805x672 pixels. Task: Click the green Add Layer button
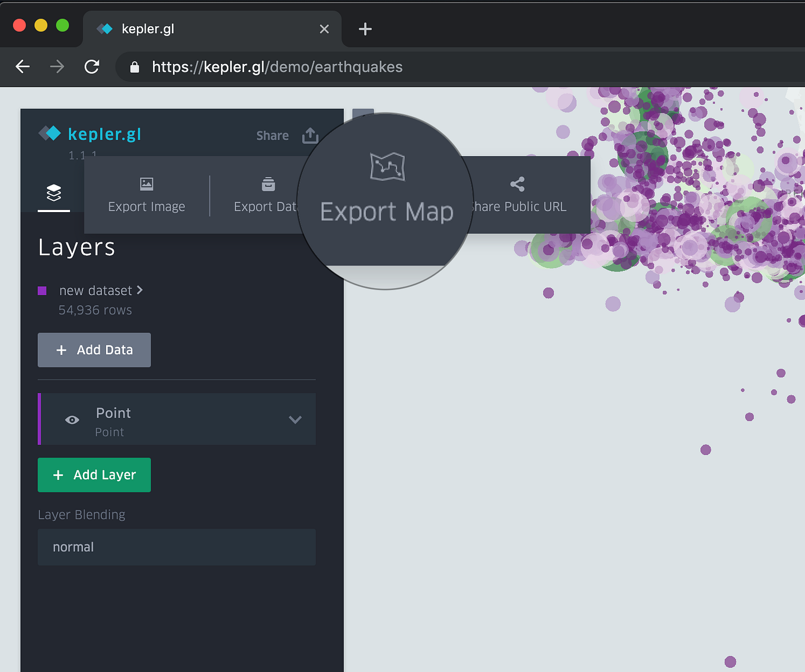[x=94, y=475]
